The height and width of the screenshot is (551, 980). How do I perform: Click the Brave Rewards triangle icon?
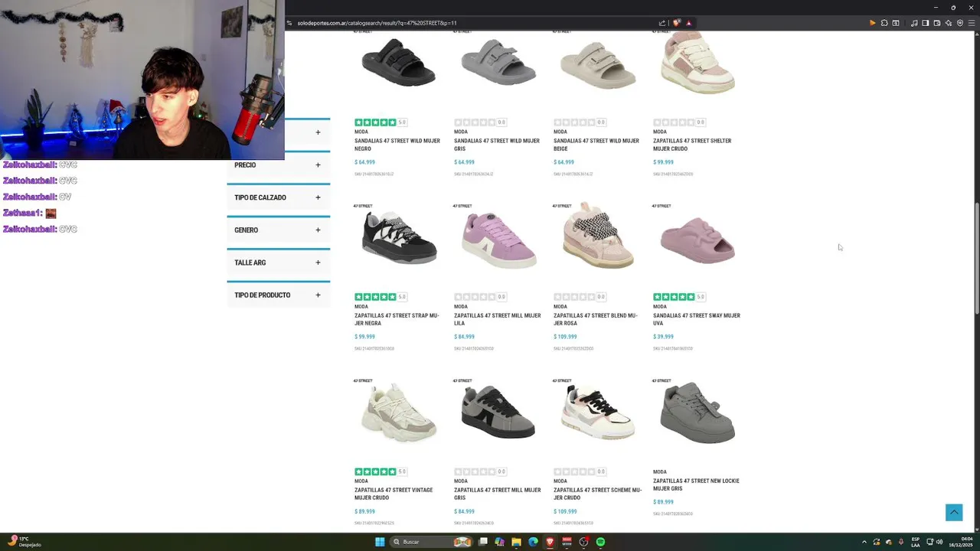[688, 23]
